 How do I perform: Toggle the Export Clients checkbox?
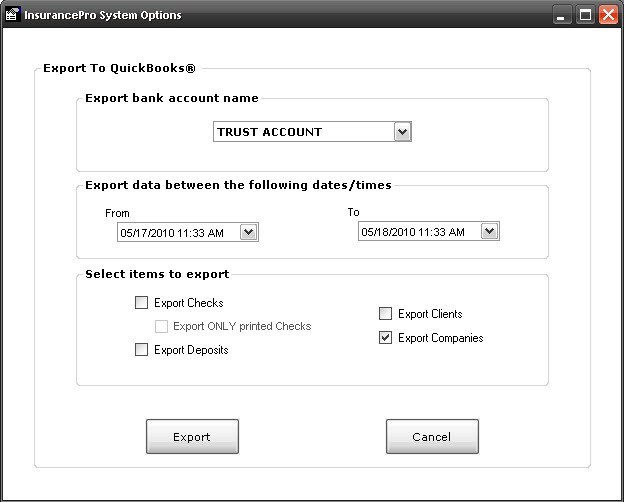click(x=385, y=314)
